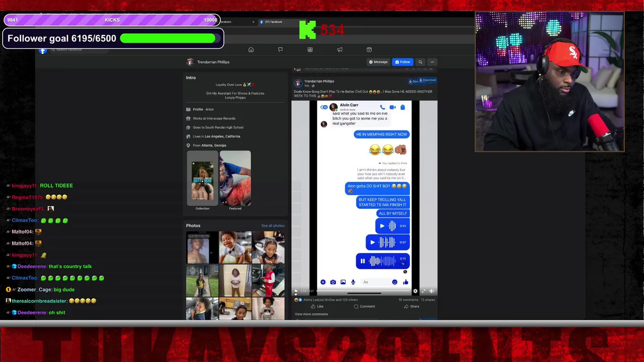Click the back arrow in the Messenger chat
The image size is (644, 362).
(x=323, y=107)
